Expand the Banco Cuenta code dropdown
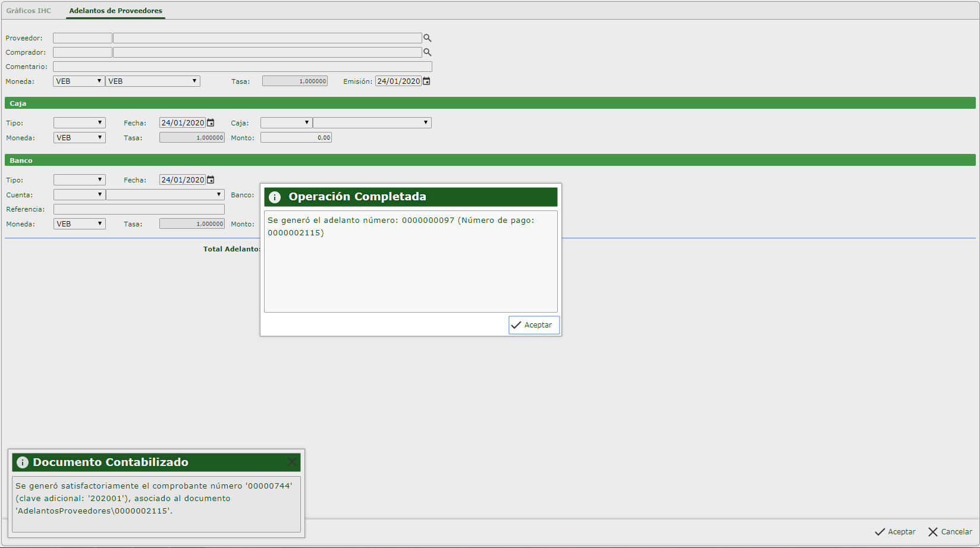This screenshot has height=548, width=980. tap(79, 195)
